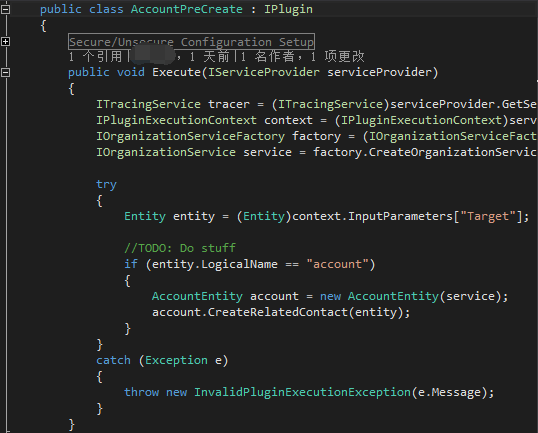Click 'new AccountEntity(service)' constructor call

[410, 296]
